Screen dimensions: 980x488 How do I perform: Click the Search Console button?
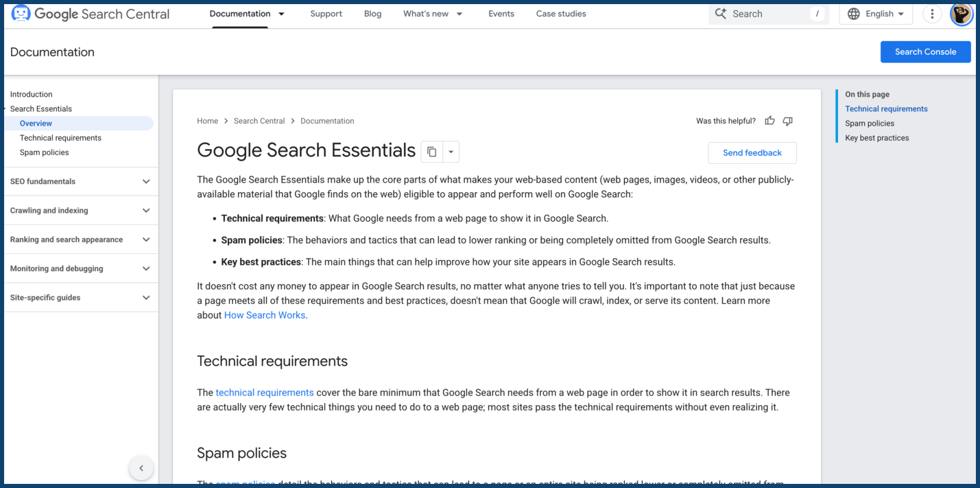925,51
